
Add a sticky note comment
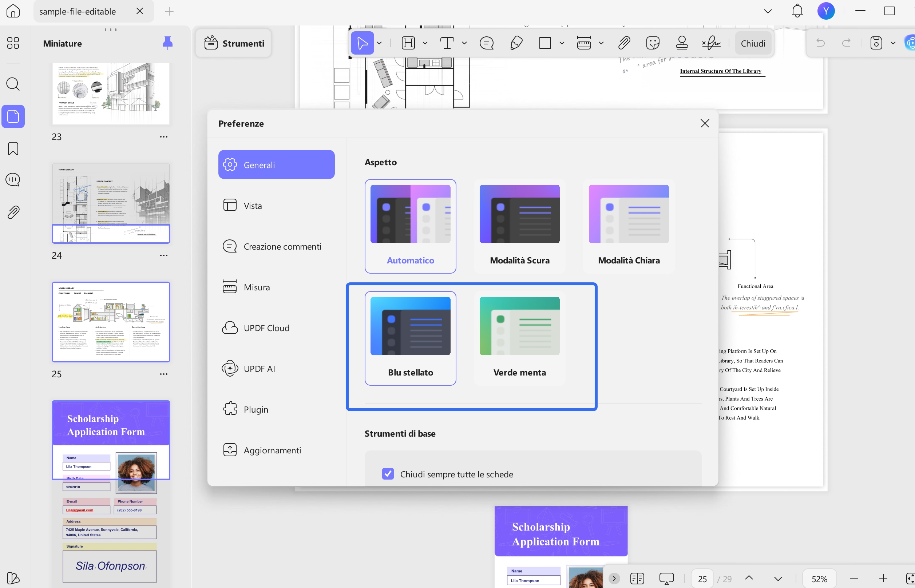487,43
